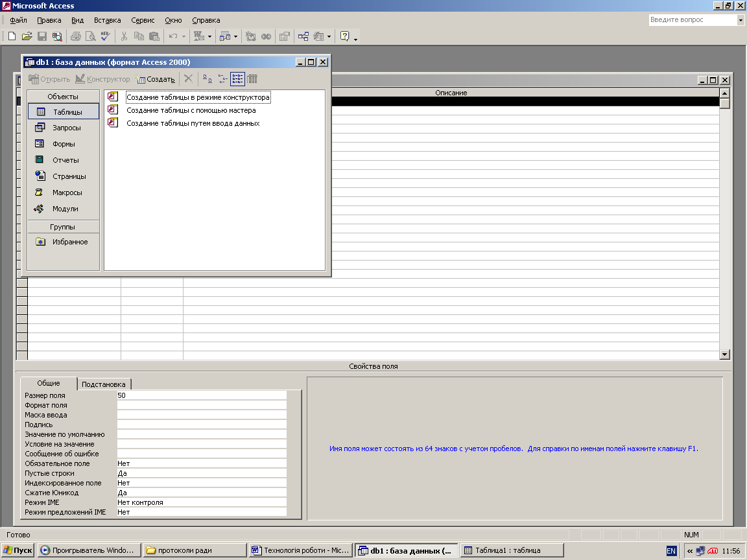Click the Print toolbar icon

pyautogui.click(x=75, y=36)
